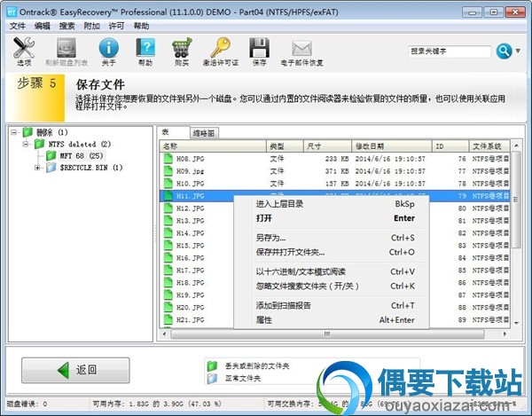This screenshot has width=532, height=416.
Task: Sort by the ID column header
Action: click(x=450, y=146)
